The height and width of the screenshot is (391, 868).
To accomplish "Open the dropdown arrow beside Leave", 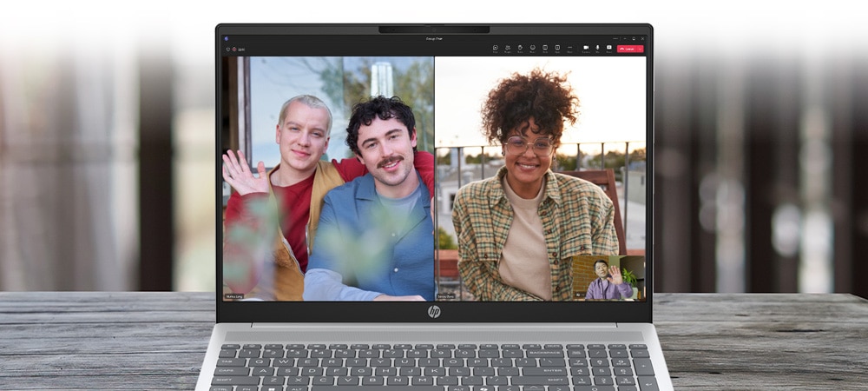I will click(x=641, y=50).
